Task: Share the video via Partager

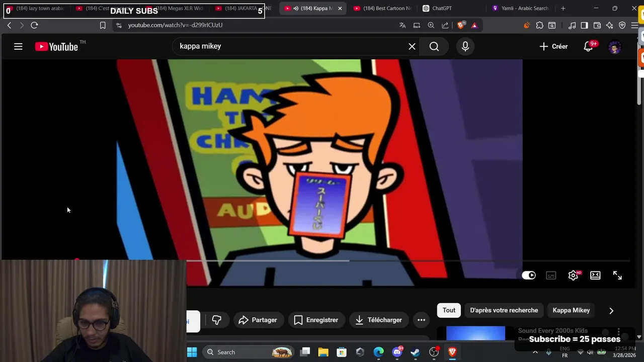Action: (258, 320)
